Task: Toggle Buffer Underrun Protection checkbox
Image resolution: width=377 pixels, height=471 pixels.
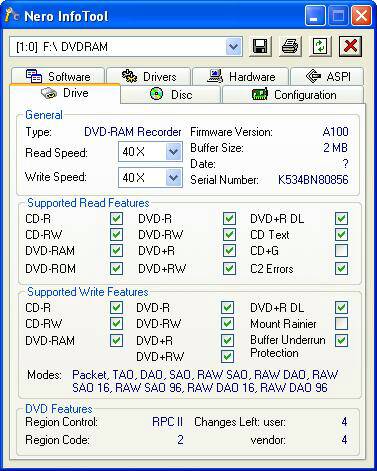Action: [x=341, y=340]
